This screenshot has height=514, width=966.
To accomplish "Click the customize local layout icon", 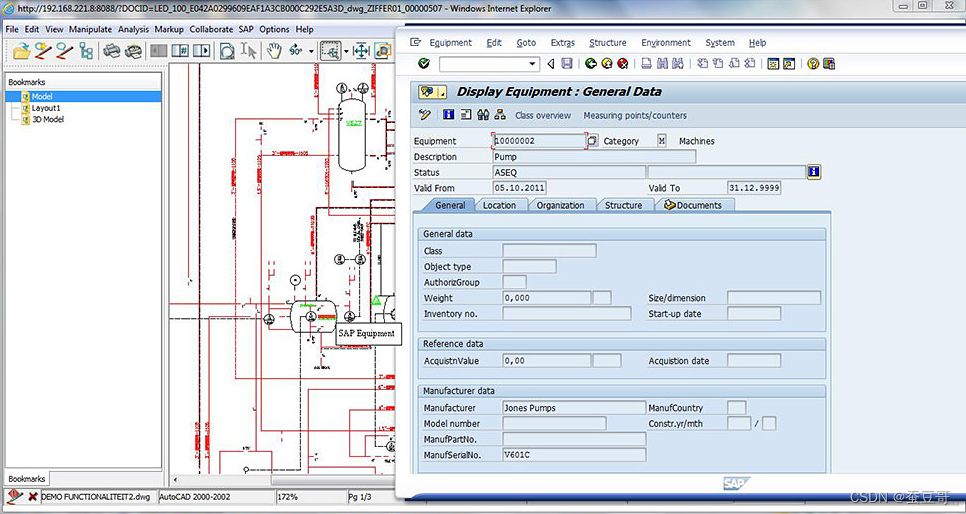I will coord(829,63).
